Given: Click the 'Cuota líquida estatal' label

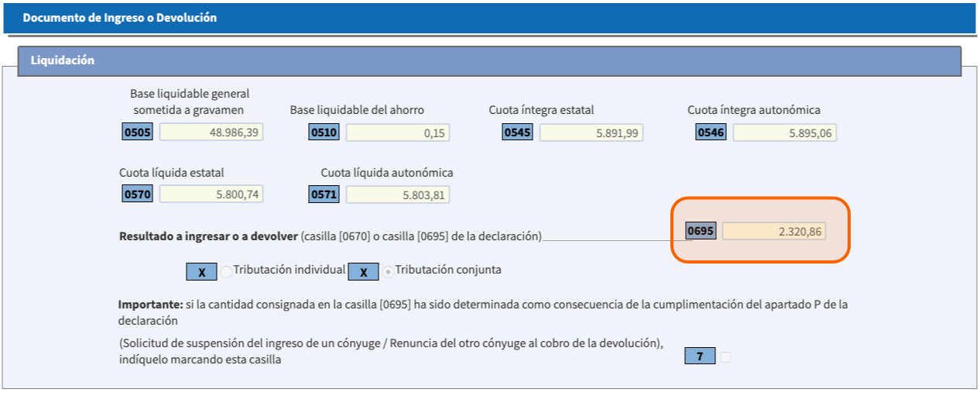Looking at the screenshot, I should coord(172,172).
